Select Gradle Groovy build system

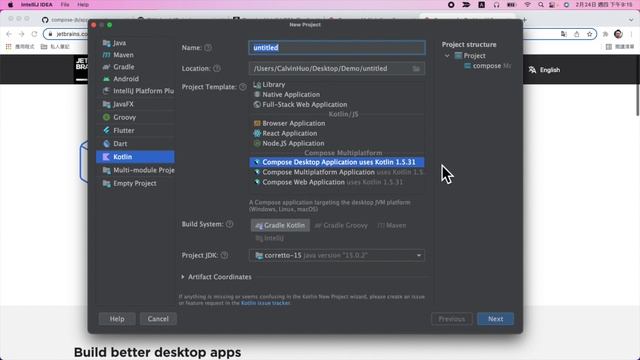[x=341, y=225]
